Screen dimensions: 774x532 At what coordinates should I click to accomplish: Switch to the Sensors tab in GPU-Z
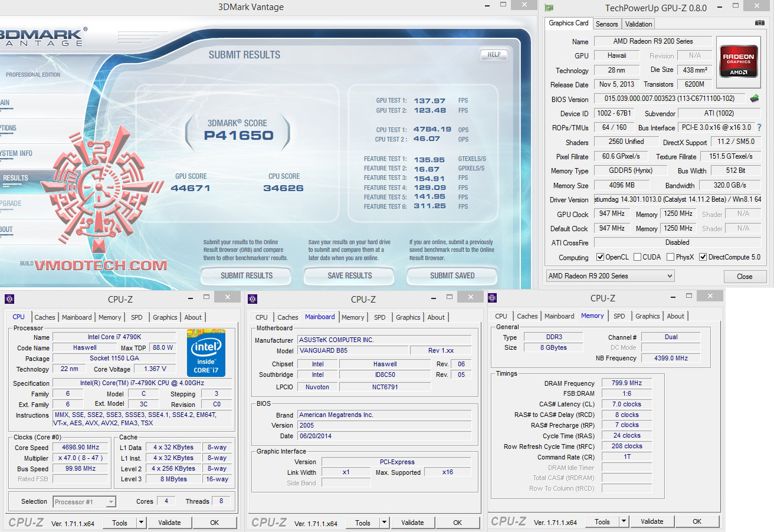(x=606, y=24)
